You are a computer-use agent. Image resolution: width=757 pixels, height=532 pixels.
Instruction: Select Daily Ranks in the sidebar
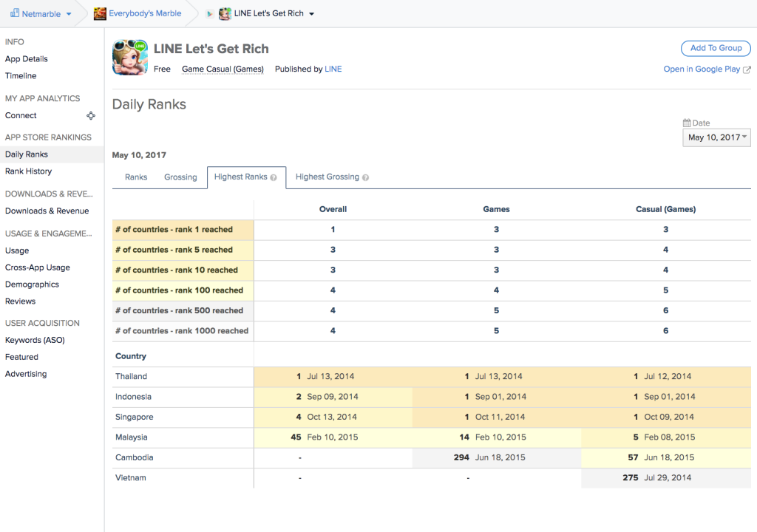point(52,154)
